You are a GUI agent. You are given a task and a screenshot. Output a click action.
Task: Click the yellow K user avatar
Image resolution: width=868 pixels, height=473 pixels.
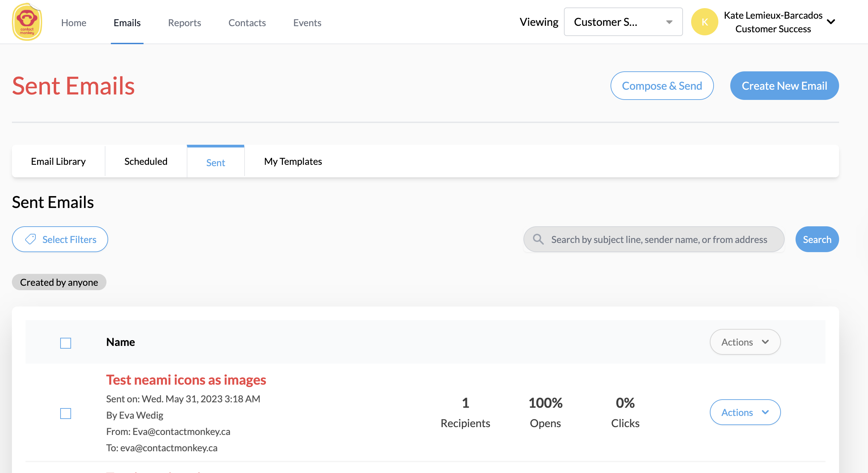pyautogui.click(x=704, y=22)
